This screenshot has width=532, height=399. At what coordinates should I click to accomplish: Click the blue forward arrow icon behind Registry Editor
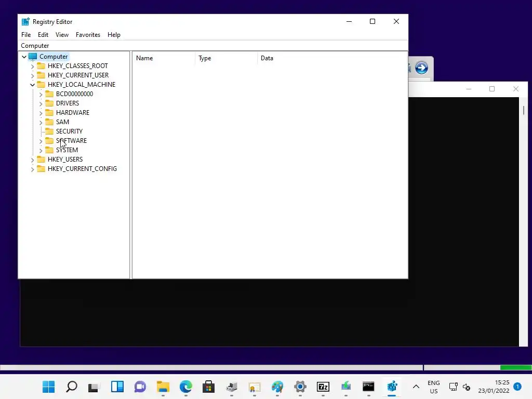point(421,68)
